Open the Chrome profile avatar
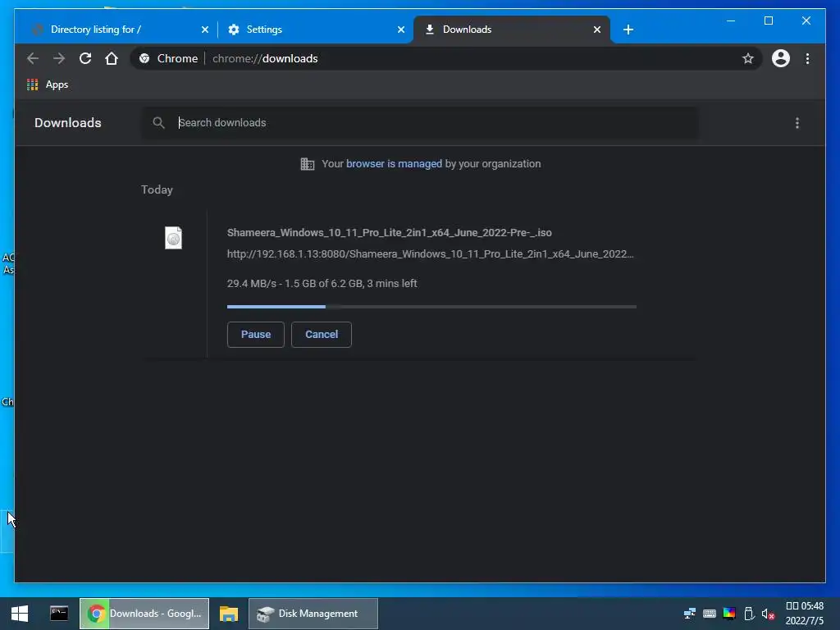 pos(781,58)
